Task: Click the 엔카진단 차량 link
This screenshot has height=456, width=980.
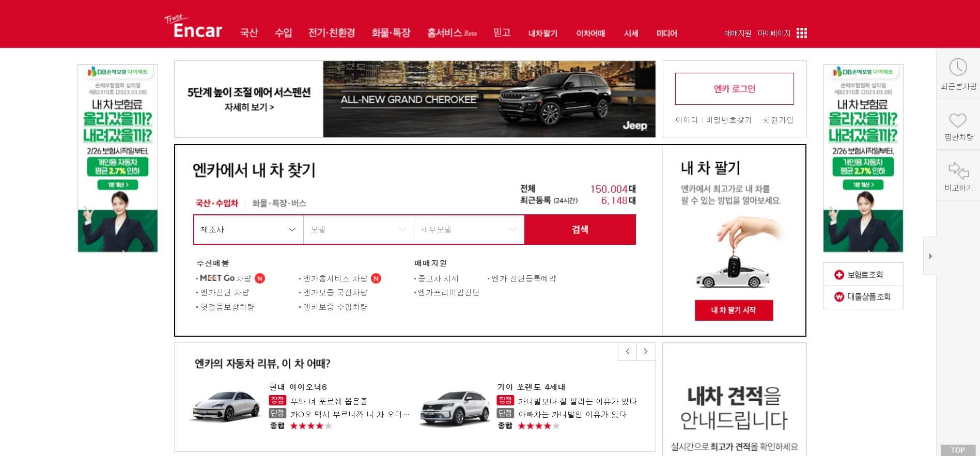Action: 225,292
